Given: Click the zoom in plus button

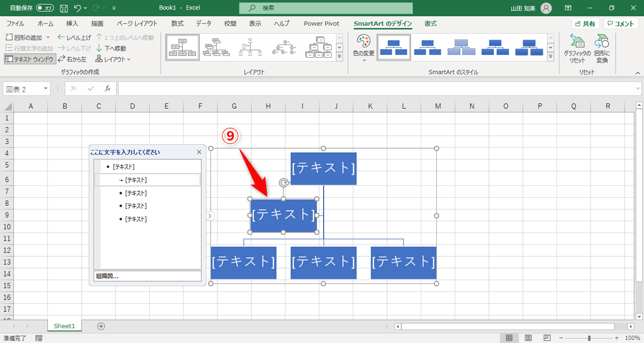Looking at the screenshot, I should (x=617, y=338).
